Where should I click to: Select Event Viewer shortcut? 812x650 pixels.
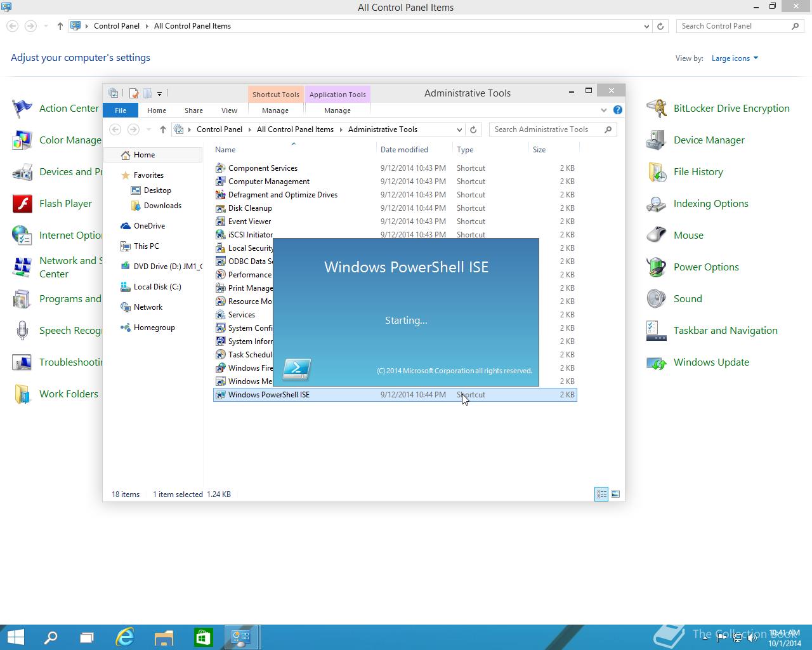tap(395, 222)
